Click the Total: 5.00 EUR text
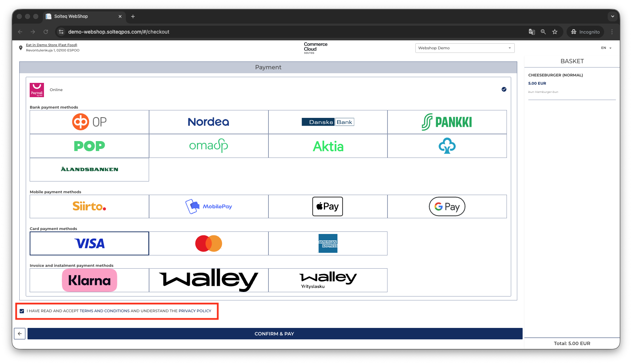This screenshot has height=364, width=632. click(x=572, y=344)
